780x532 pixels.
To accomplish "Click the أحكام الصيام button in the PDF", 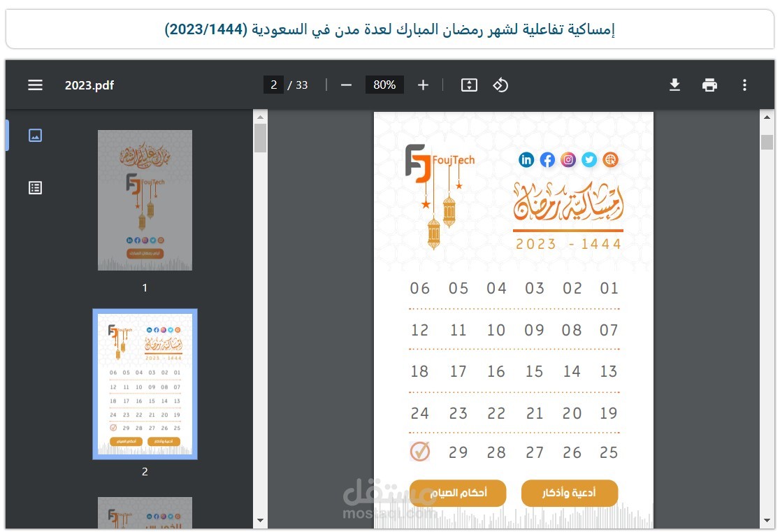I will [x=458, y=493].
